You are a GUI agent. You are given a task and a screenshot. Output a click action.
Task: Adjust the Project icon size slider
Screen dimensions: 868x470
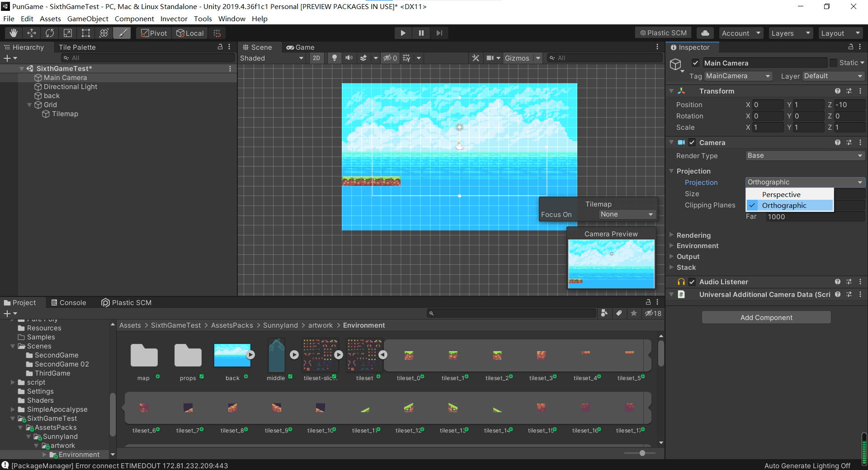click(642, 453)
